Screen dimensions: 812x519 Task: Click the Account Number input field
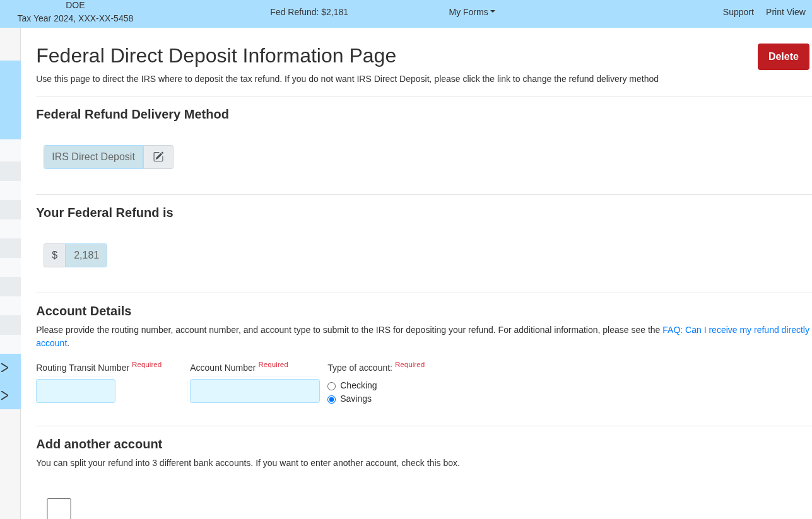pyautogui.click(x=255, y=391)
